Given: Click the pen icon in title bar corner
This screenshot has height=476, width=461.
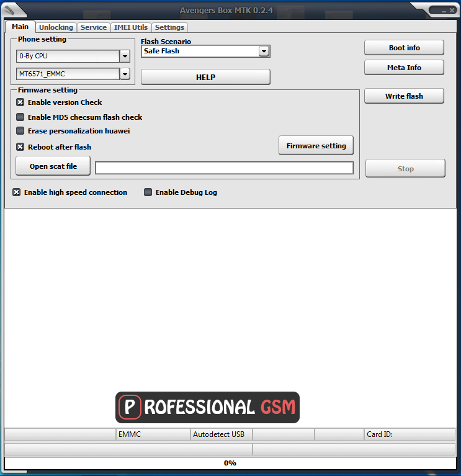Looking at the screenshot, I should tap(10, 11).
